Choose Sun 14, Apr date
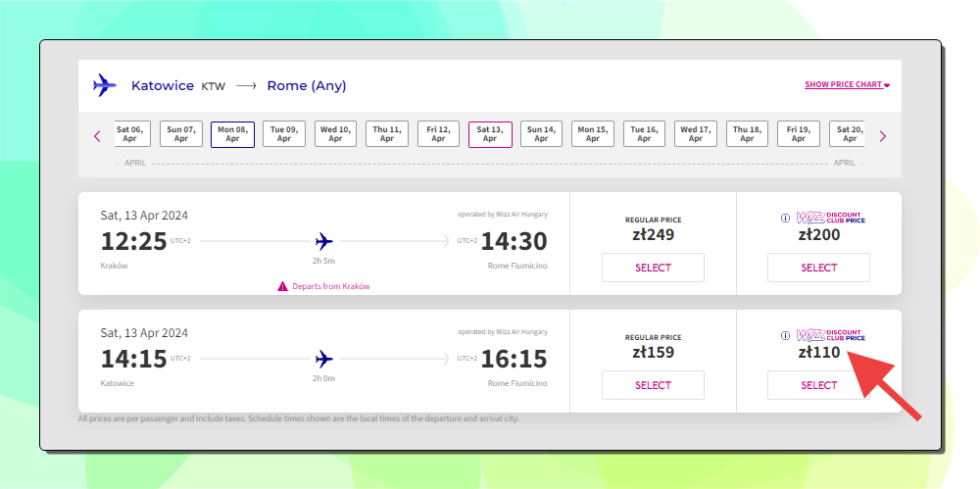980x489 pixels. tap(541, 134)
